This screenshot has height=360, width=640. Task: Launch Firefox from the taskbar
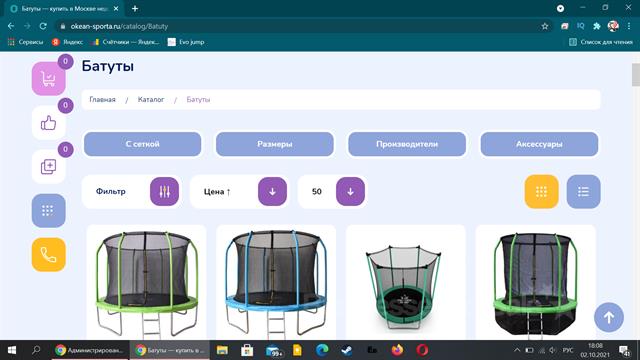click(x=397, y=350)
